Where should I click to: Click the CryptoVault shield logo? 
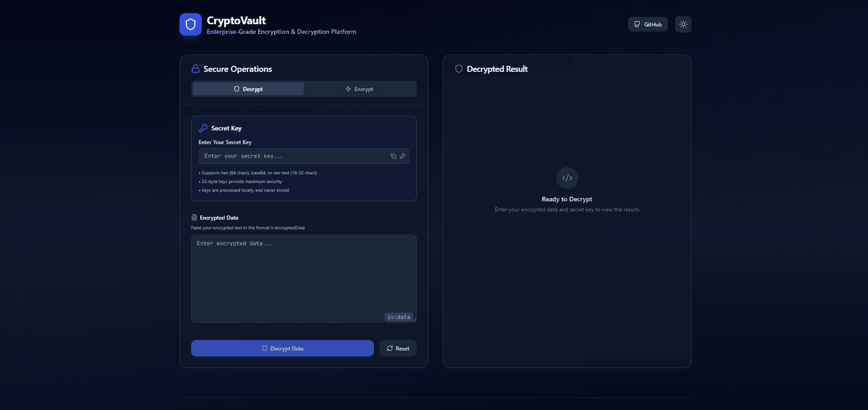191,24
